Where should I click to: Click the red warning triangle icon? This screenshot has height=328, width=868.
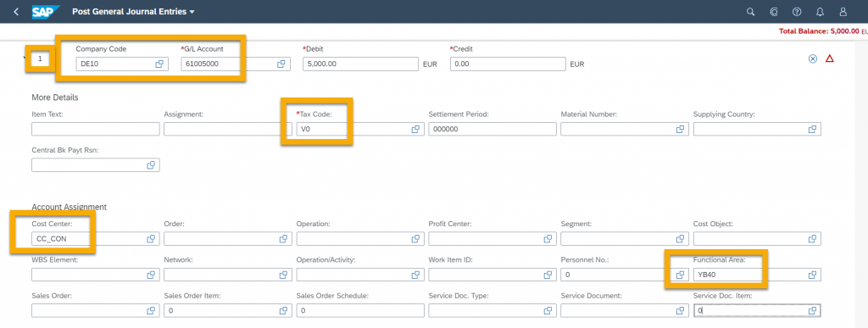click(x=829, y=58)
